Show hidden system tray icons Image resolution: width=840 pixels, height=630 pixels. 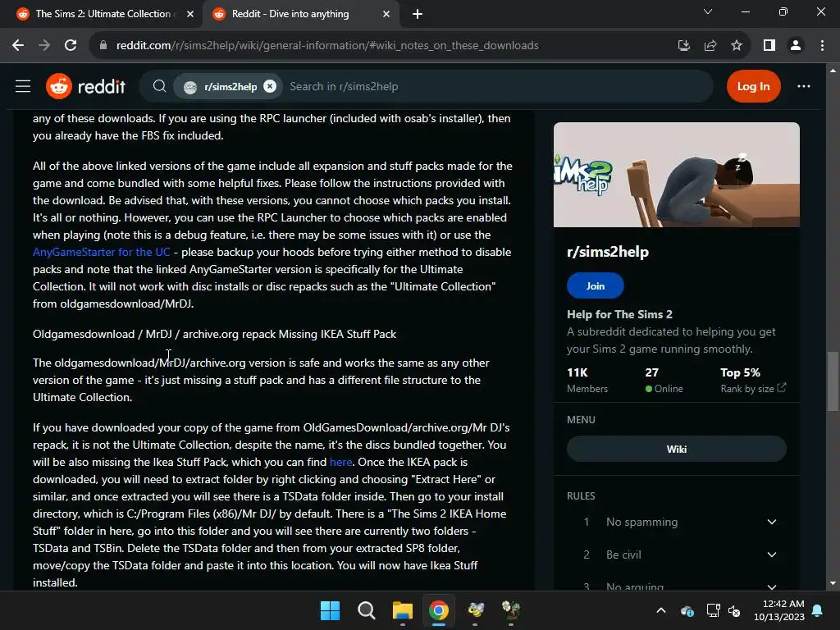tap(661, 610)
